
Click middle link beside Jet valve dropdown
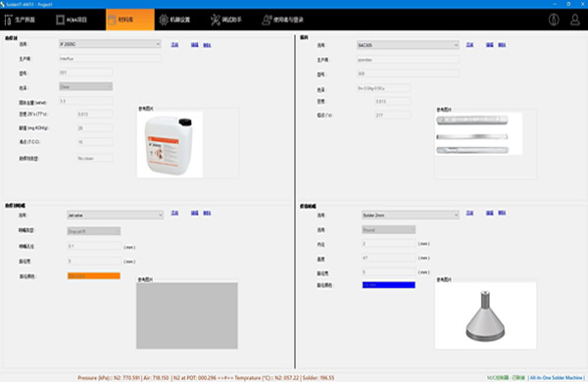click(x=195, y=213)
